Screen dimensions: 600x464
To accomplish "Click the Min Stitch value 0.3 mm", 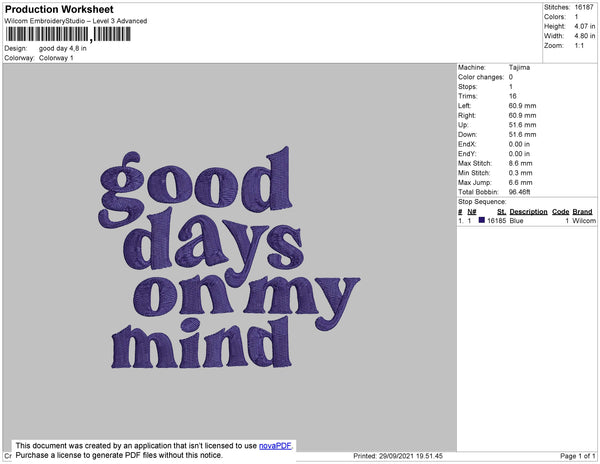I will click(x=520, y=173).
